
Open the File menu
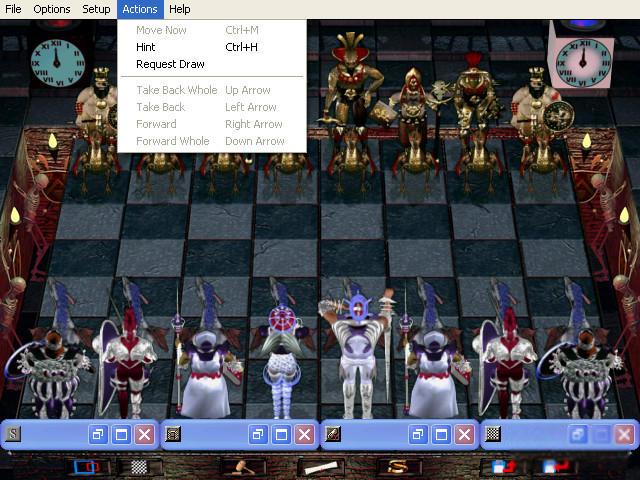pos(13,9)
